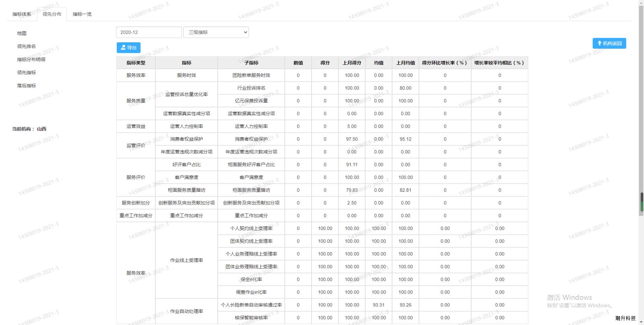Select the 团险新单服务时效 cell
644x325 pixels.
click(251, 75)
